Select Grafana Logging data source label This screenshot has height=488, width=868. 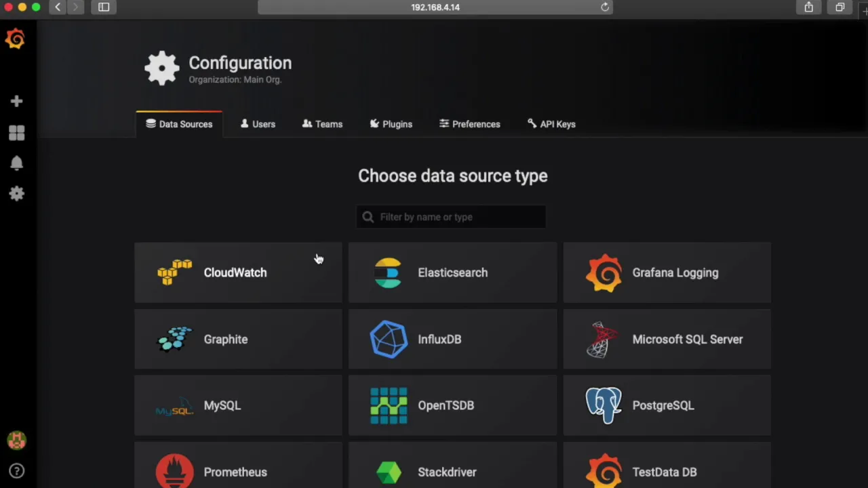click(675, 273)
